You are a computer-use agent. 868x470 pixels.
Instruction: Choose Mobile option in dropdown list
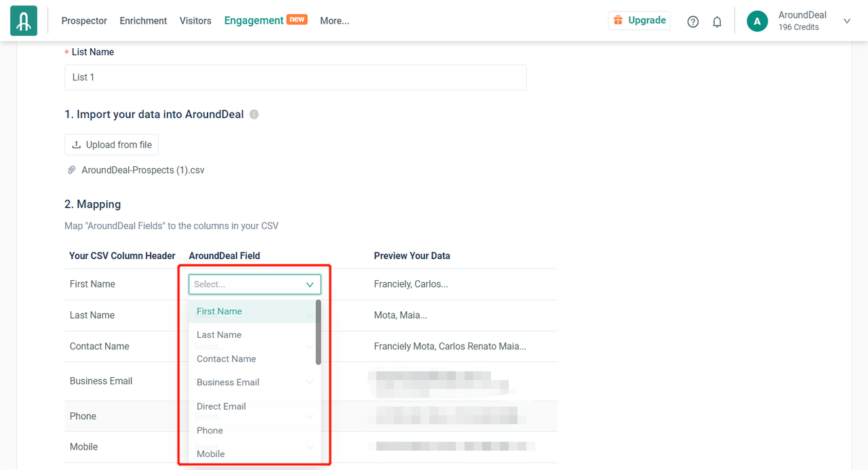tap(211, 454)
